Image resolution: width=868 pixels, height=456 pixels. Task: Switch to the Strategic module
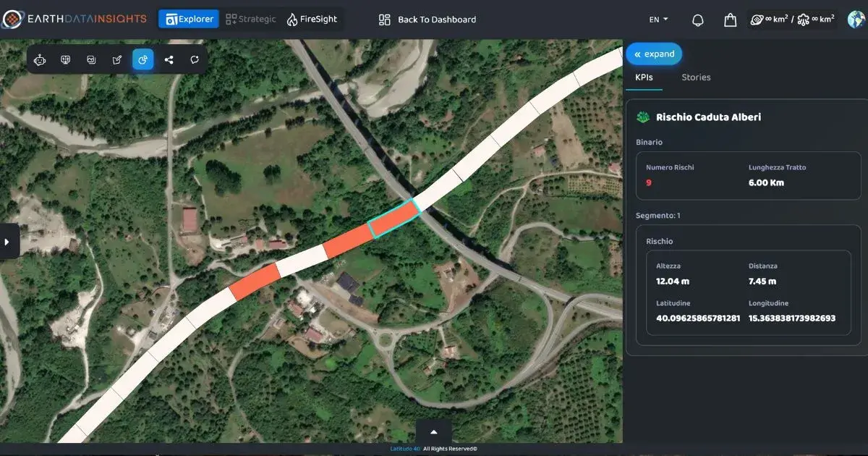point(251,19)
